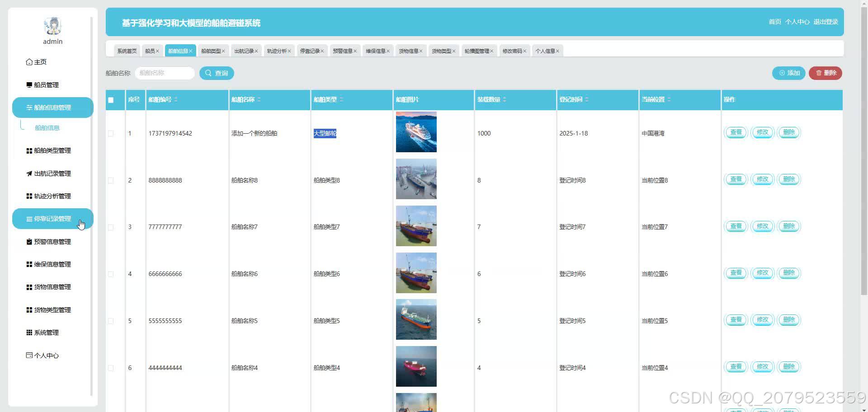Viewport: 868px width, 412px height.
Task: Sort by the 登记时间 column
Action: point(587,99)
